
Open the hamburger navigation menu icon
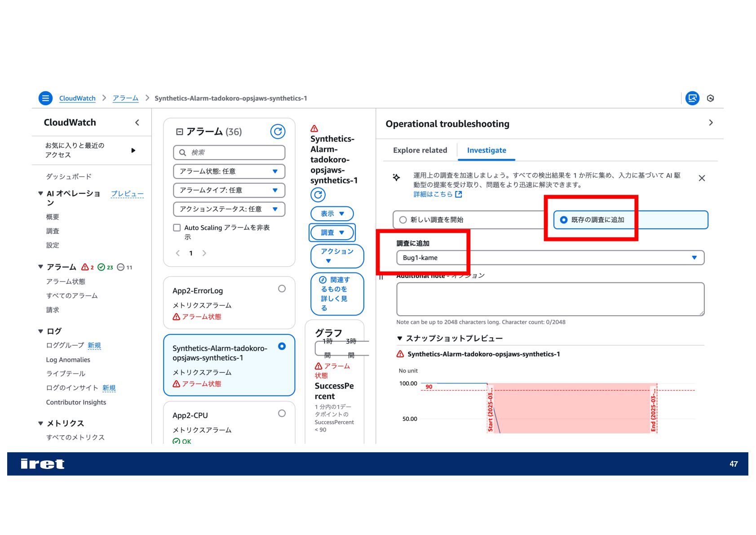pos(45,98)
